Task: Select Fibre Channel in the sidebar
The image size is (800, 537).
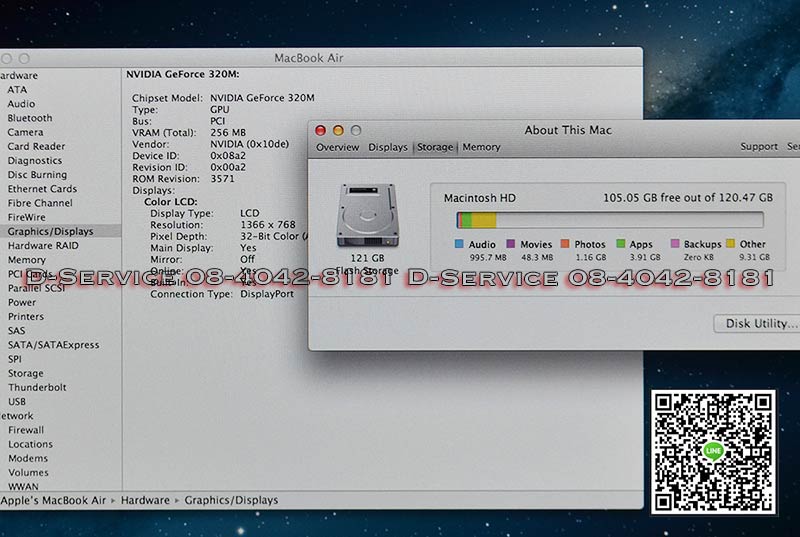Action: click(x=40, y=203)
